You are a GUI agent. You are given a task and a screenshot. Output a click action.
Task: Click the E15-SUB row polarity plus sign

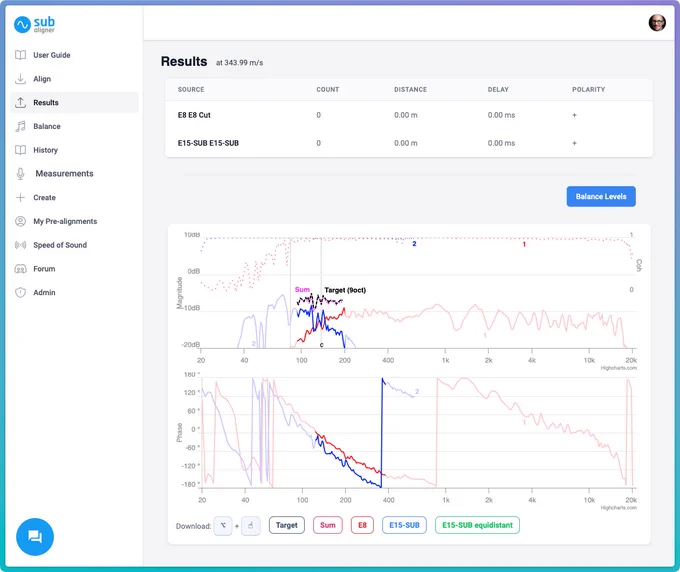pyautogui.click(x=574, y=143)
